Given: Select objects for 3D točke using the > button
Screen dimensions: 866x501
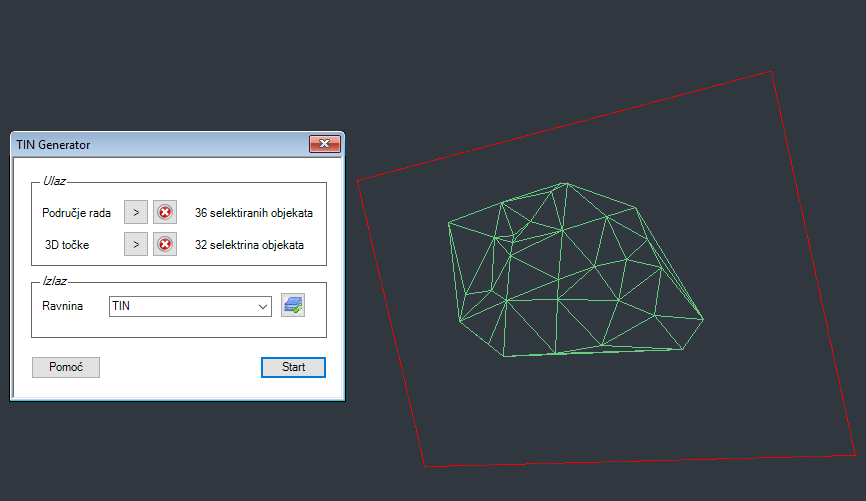Looking at the screenshot, I should pos(136,244).
